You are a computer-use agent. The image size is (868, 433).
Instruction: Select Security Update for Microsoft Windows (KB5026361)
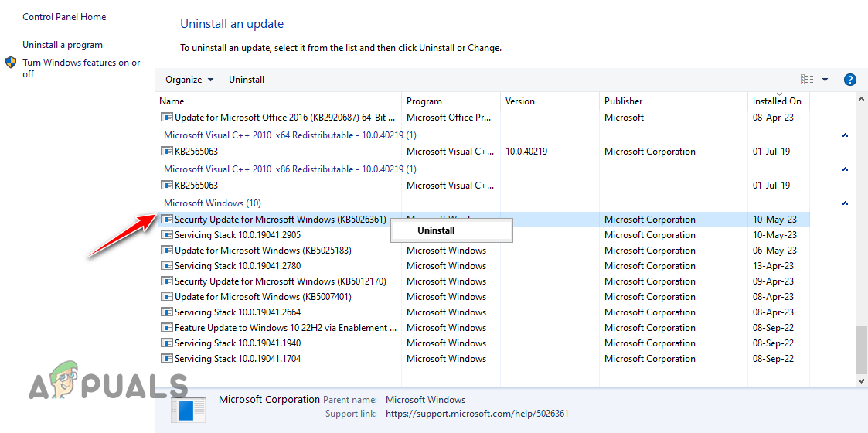click(x=280, y=220)
